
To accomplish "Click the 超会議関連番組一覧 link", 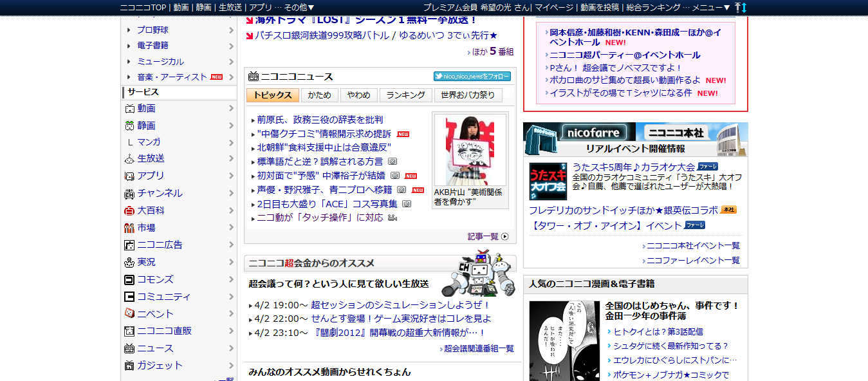I will [479, 349].
